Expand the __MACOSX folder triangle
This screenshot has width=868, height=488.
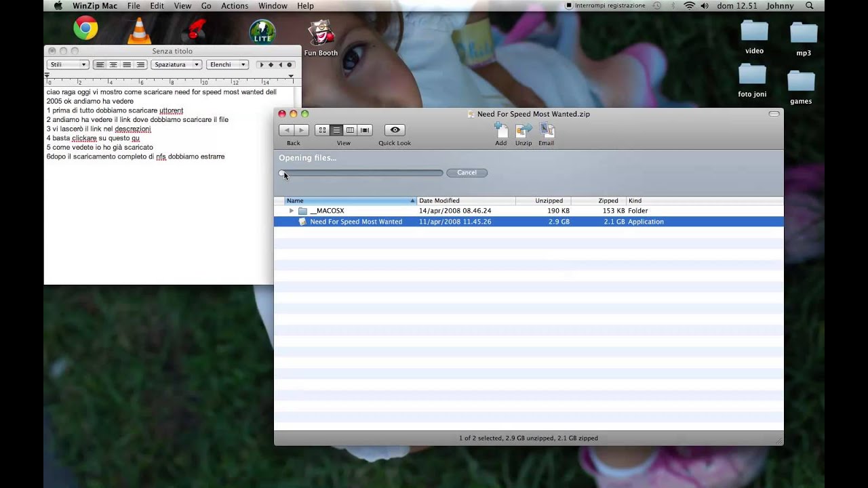tap(292, 211)
